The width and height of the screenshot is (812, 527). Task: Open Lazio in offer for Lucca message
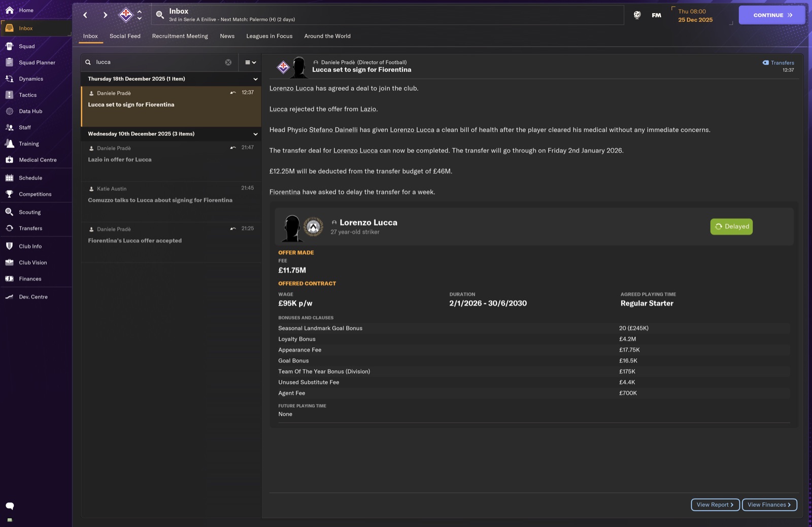pyautogui.click(x=171, y=161)
